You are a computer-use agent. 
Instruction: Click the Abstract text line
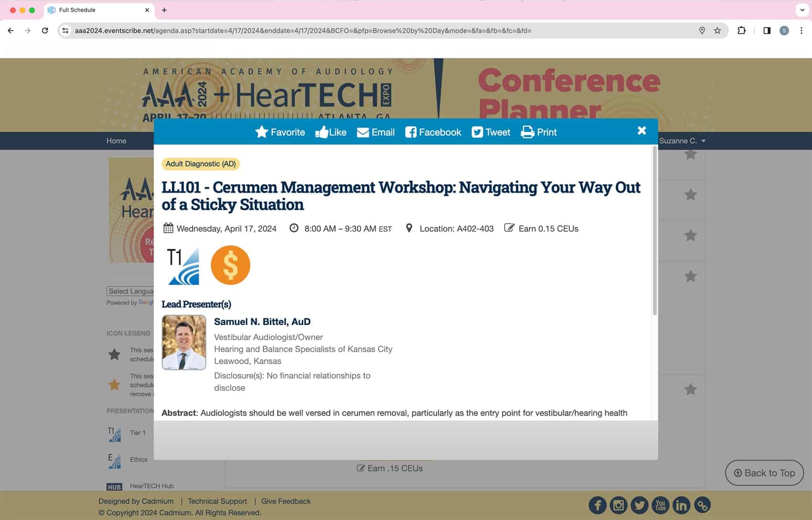[395, 413]
